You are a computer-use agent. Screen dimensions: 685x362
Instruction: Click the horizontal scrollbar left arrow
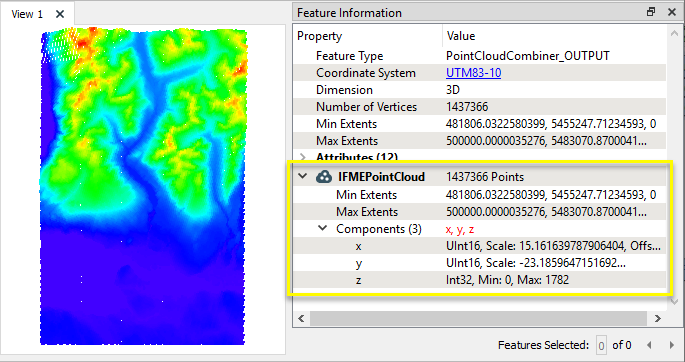[301, 319]
